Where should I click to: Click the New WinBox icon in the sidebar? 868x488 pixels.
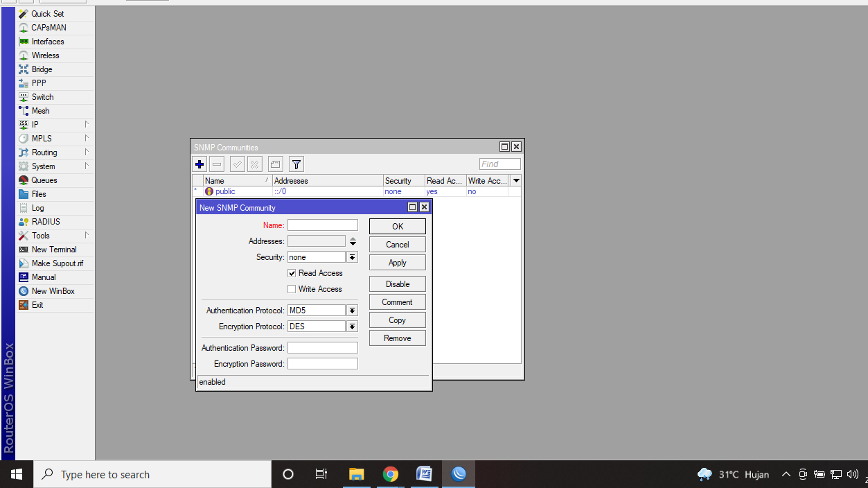[x=24, y=291]
